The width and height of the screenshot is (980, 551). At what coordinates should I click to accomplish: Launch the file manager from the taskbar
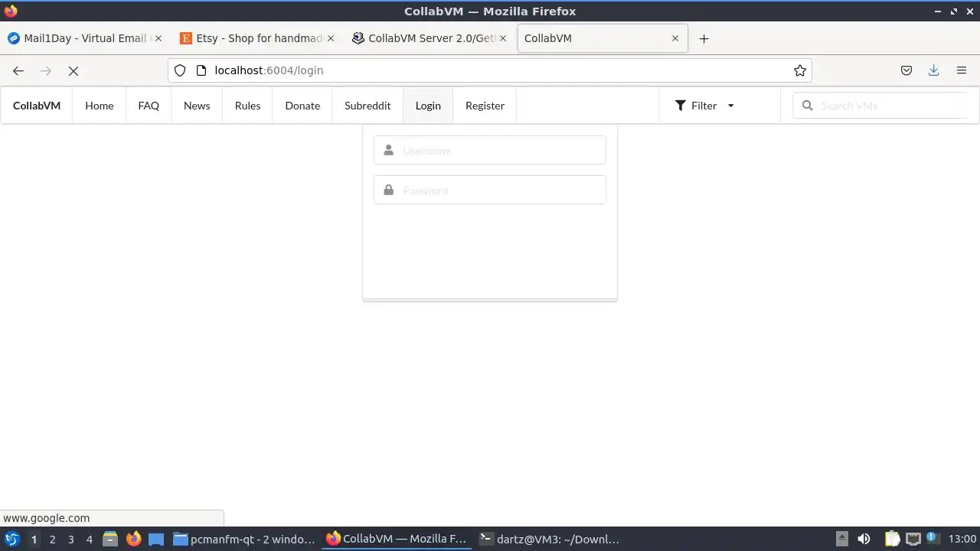(x=110, y=539)
